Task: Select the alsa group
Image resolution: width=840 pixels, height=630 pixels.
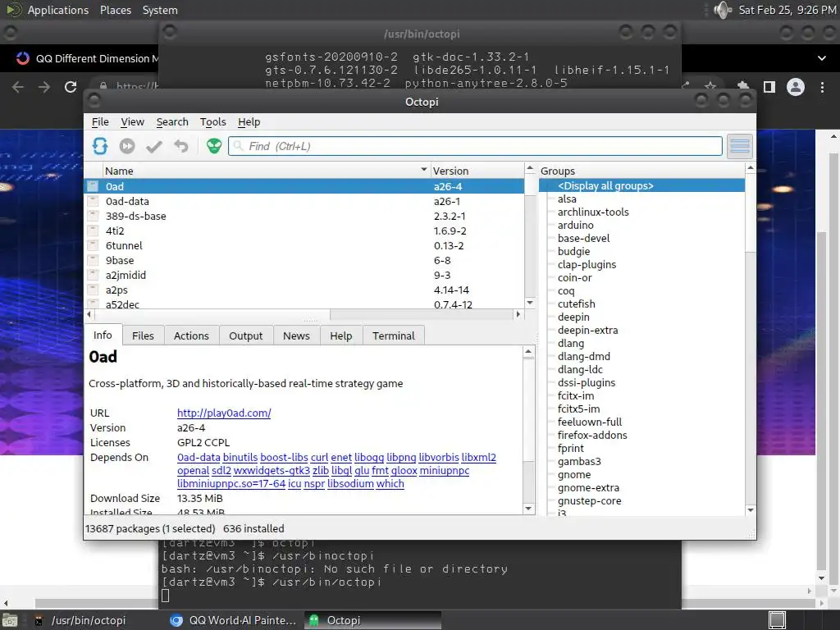Action: 567,199
